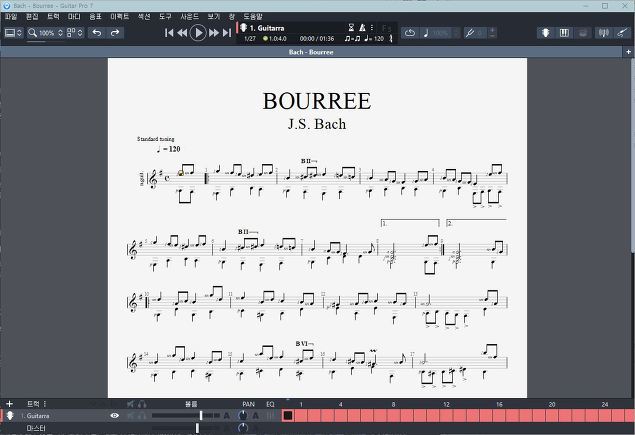Click the Guitarra instrument icon in the display
This screenshot has height=435, width=635.
point(243,28)
